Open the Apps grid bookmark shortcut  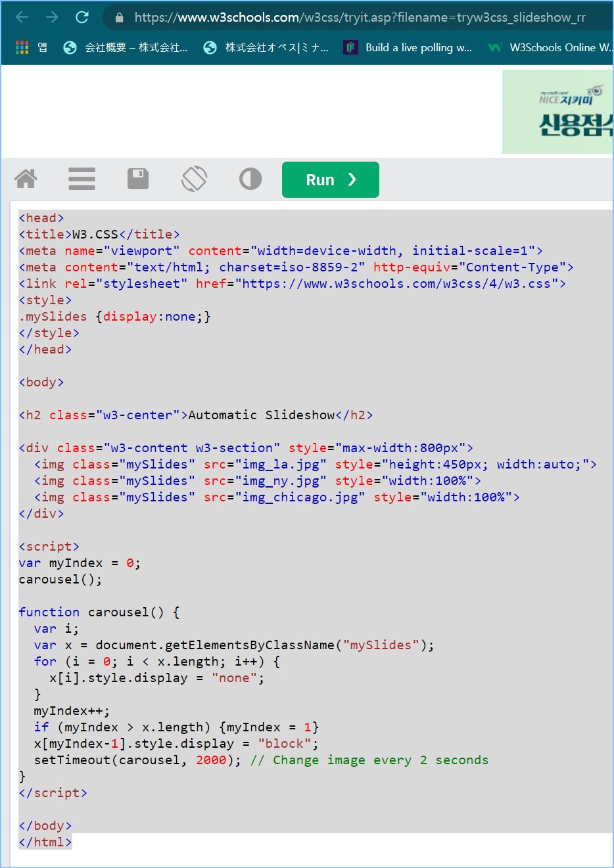click(22, 47)
